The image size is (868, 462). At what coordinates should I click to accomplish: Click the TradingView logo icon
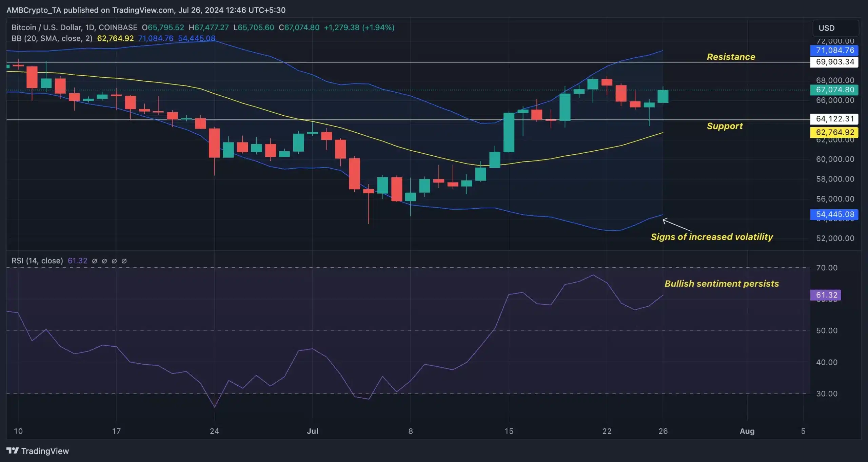pyautogui.click(x=13, y=450)
